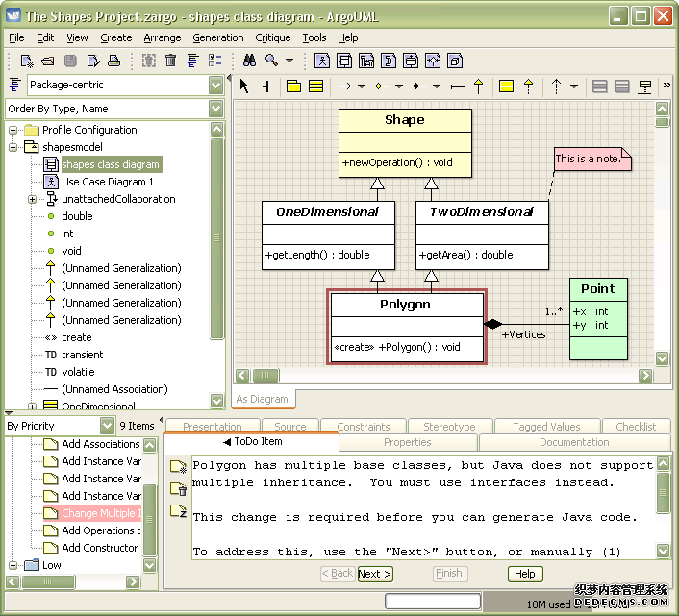
Task: Choose the Select arrow tool
Action: pyautogui.click(x=244, y=86)
